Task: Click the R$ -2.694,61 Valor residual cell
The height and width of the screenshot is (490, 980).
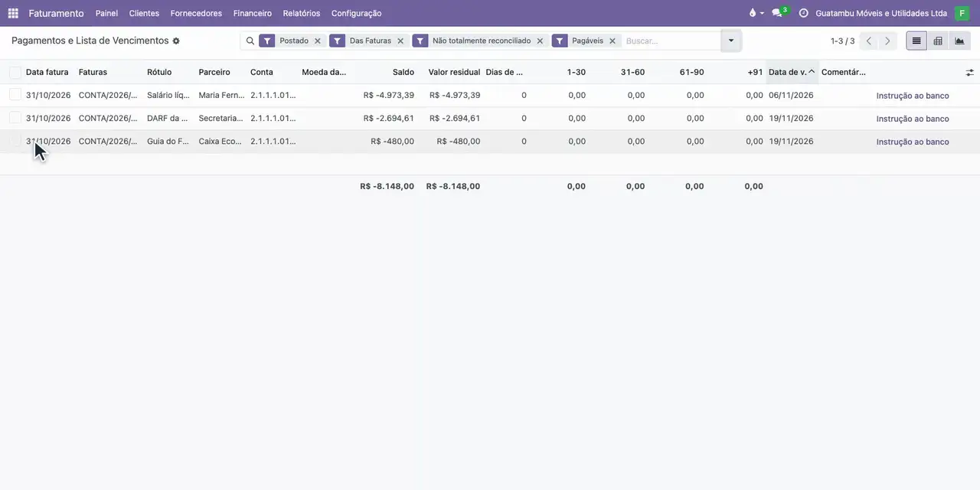Action: [455, 118]
